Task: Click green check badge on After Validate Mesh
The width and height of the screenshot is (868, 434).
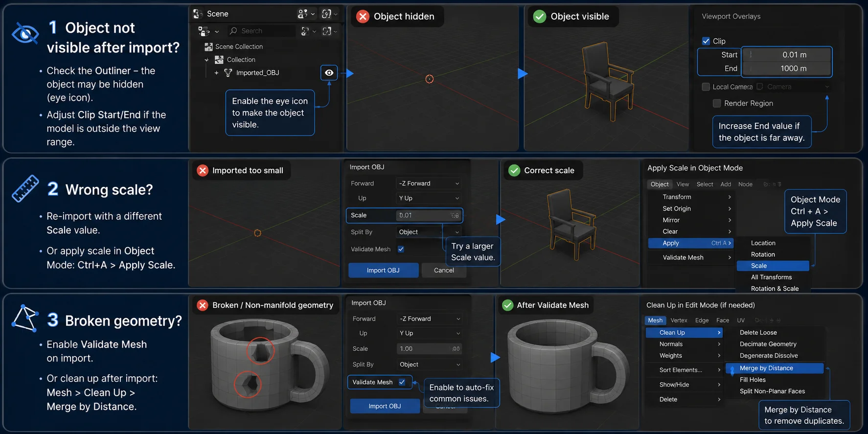Action: click(x=507, y=305)
